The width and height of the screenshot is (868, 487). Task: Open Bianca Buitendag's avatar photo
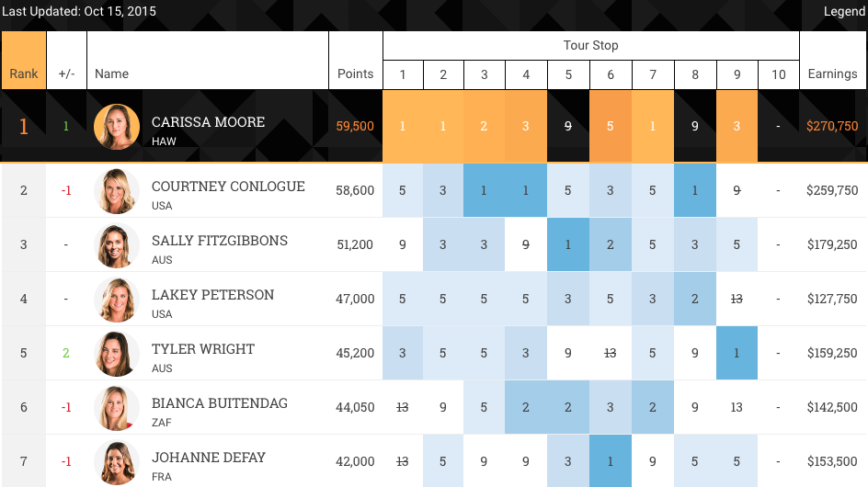(x=117, y=408)
